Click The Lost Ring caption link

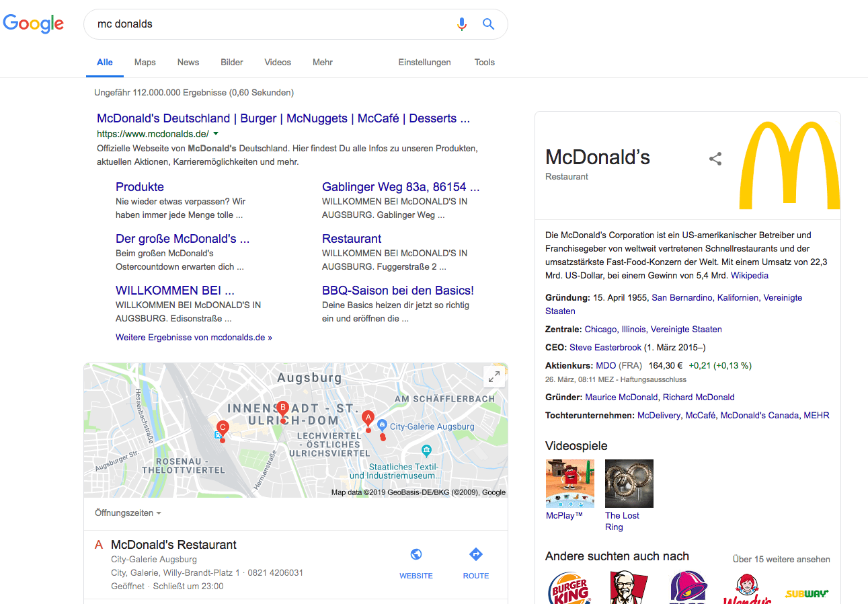622,521
